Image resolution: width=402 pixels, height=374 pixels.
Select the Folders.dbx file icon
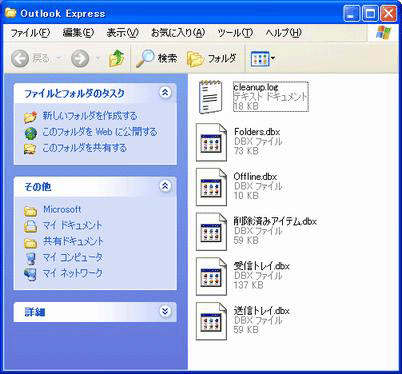click(211, 142)
